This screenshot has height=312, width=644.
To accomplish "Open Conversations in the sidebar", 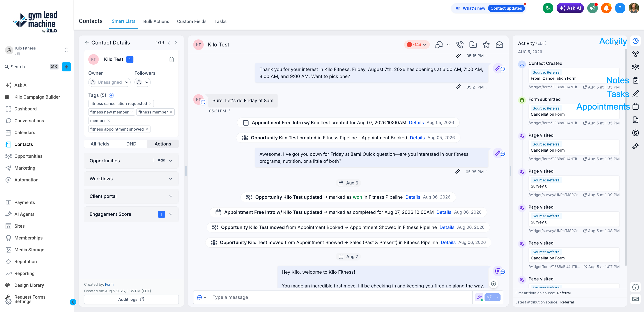I will [x=29, y=121].
